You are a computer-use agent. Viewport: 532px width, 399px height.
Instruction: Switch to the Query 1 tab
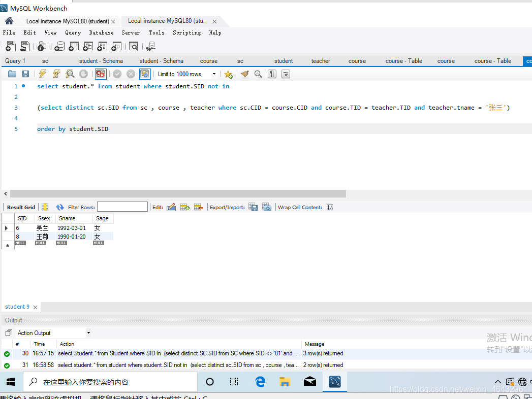(15, 61)
